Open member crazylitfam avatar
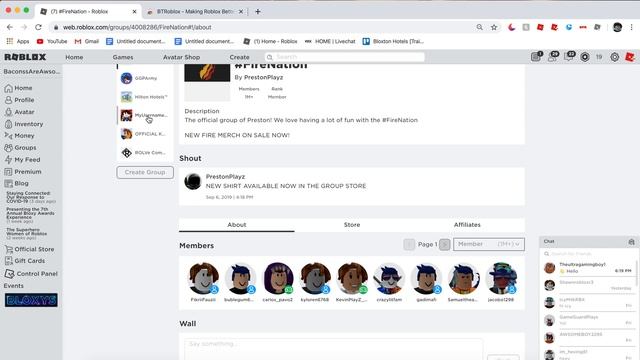 tap(389, 278)
